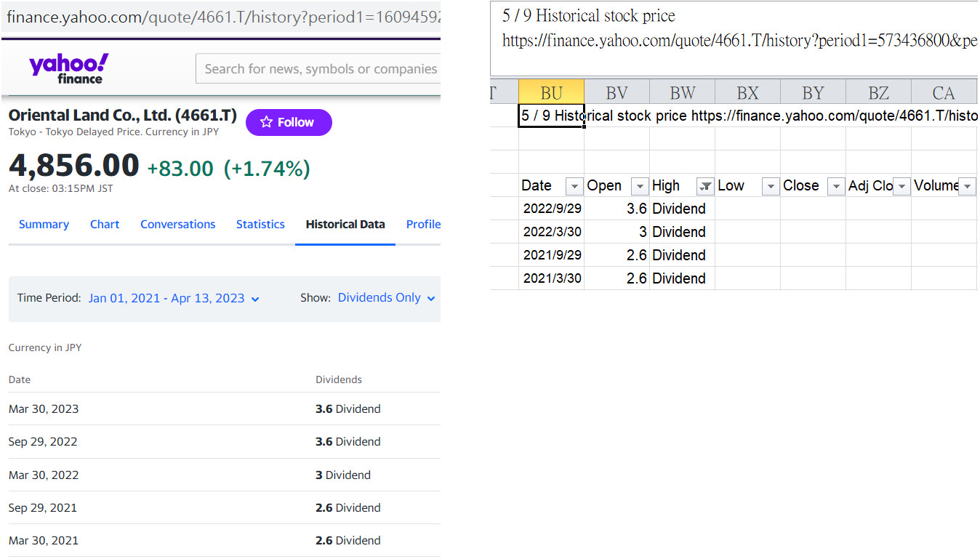The image size is (980, 559).
Task: Click the 3 Dividend value for Mar 30, 2022
Action: tap(343, 475)
